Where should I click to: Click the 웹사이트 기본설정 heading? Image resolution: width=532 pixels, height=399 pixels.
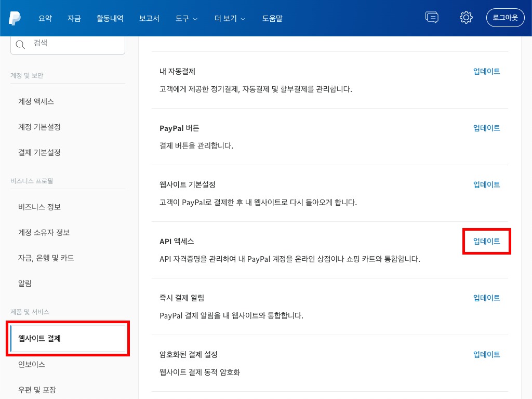(x=187, y=184)
